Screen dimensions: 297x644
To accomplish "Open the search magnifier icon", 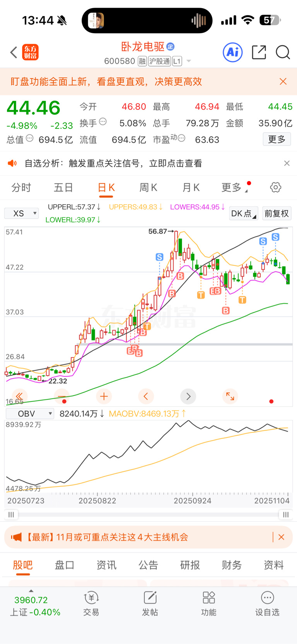I will pos(283,52).
